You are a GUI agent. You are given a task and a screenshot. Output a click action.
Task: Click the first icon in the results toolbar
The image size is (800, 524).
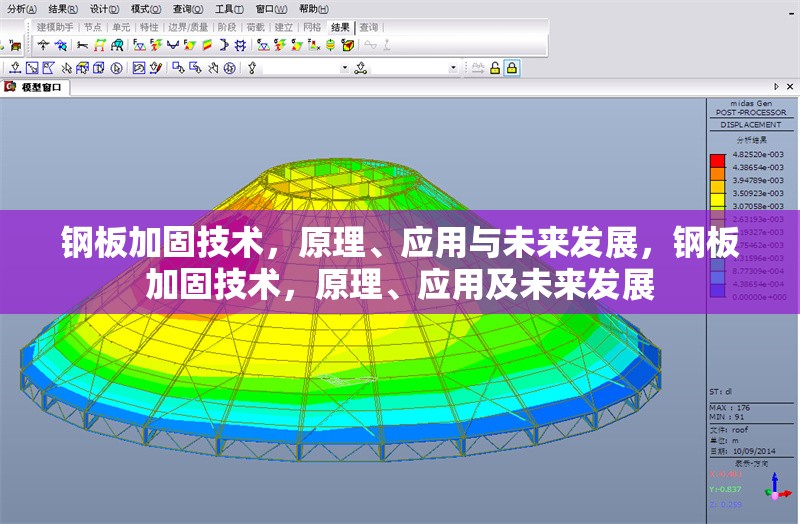[43, 45]
